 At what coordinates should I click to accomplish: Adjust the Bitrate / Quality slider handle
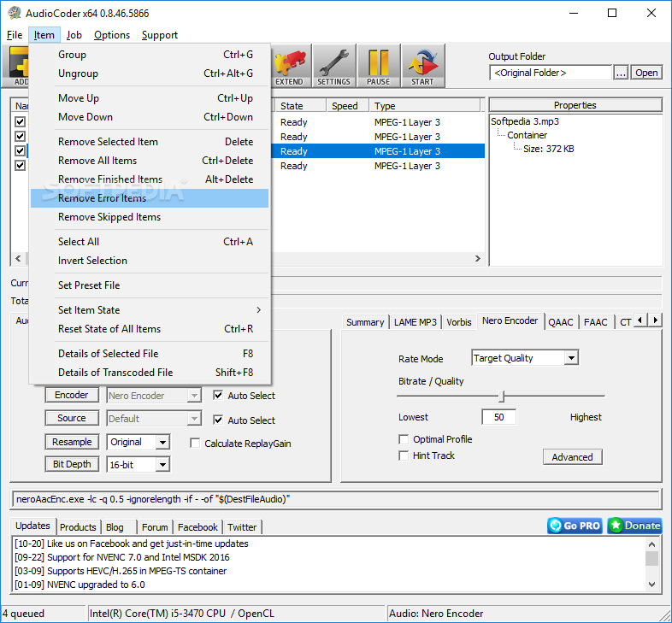point(502,397)
